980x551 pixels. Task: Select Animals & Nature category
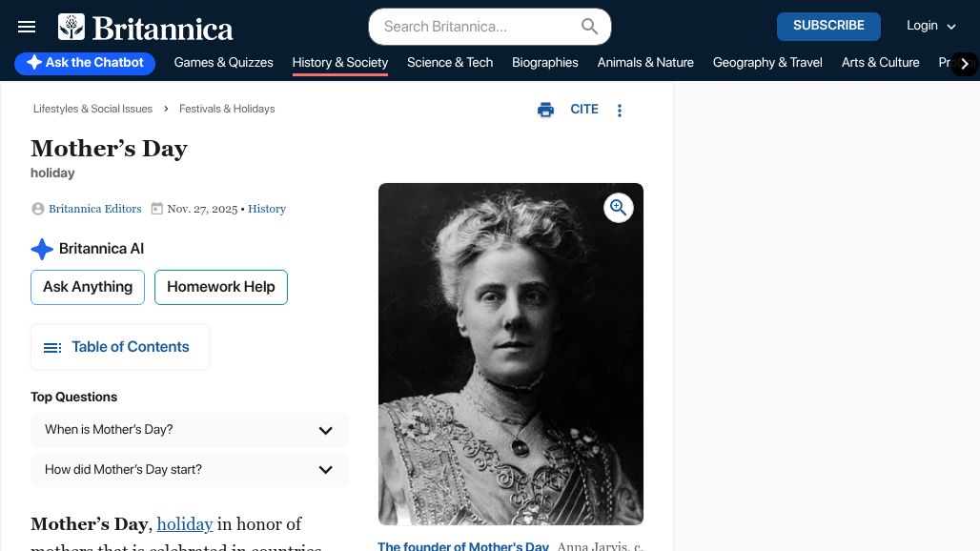point(645,63)
